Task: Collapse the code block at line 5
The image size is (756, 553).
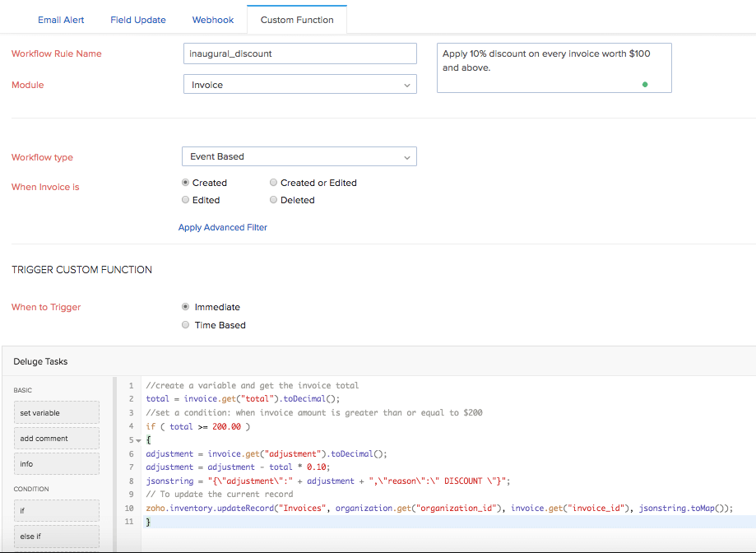Action: coord(137,439)
